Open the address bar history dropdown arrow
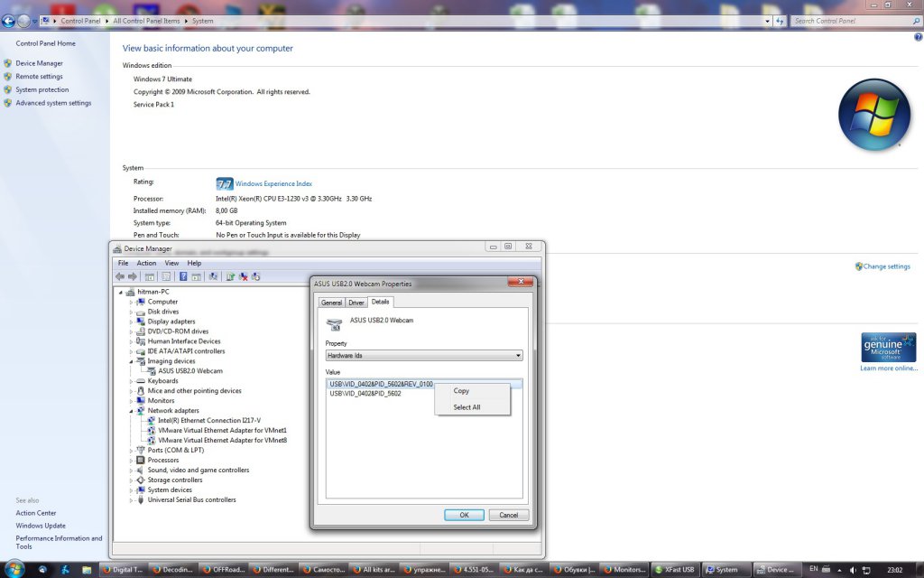 click(x=767, y=22)
